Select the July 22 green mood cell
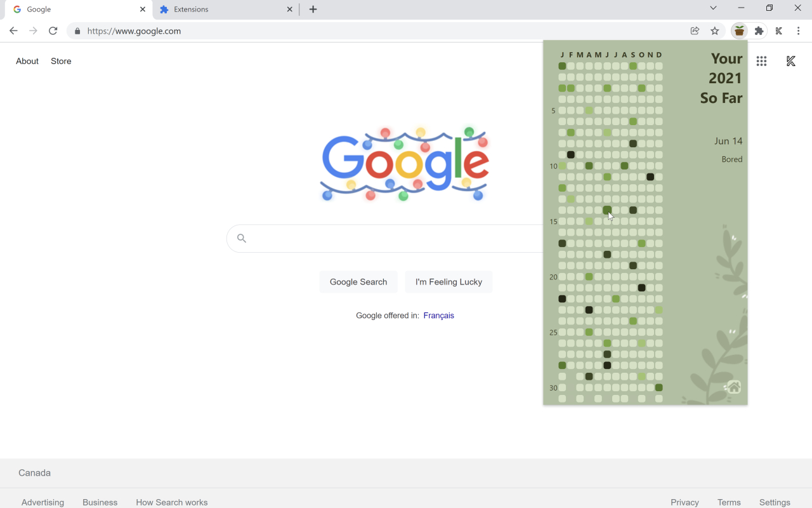Viewport: 812px width, 508px height. pyautogui.click(x=616, y=298)
